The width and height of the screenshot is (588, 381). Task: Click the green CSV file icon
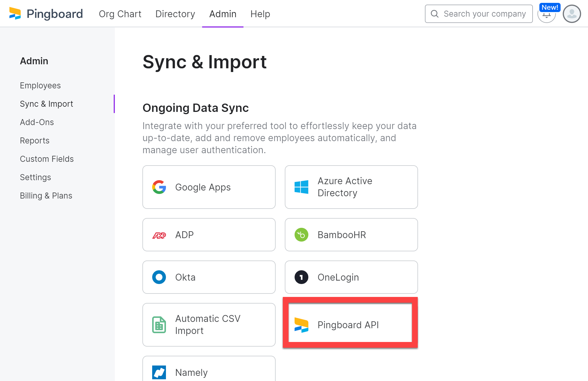pos(159,325)
